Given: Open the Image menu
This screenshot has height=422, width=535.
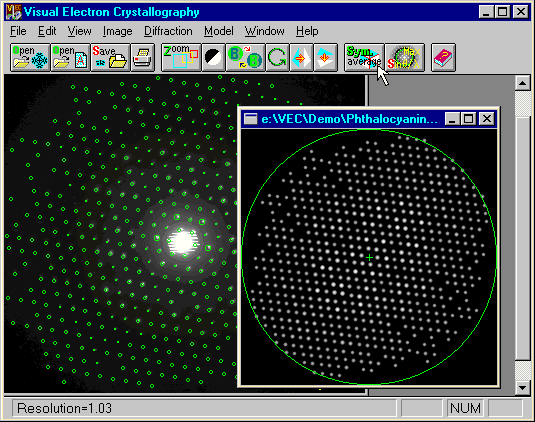Looking at the screenshot, I should [x=118, y=31].
